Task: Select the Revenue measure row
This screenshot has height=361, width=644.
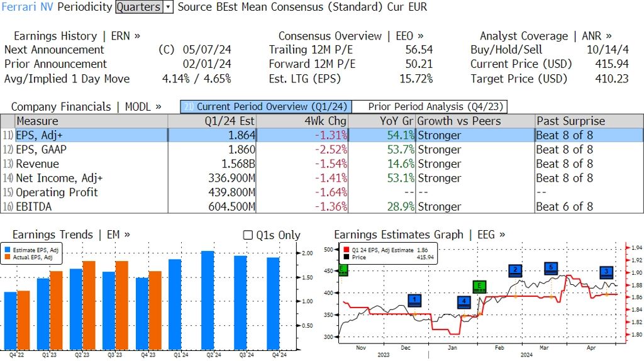Action: pos(321,164)
